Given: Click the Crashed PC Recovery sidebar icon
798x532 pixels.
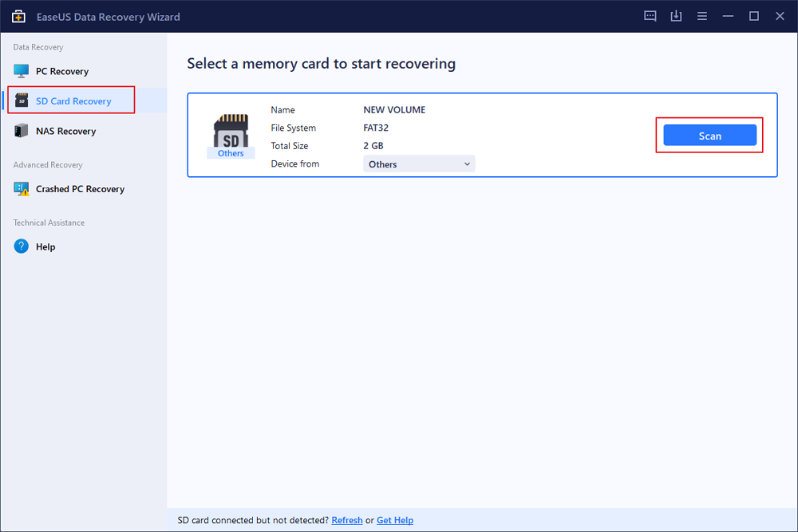Looking at the screenshot, I should click(22, 189).
